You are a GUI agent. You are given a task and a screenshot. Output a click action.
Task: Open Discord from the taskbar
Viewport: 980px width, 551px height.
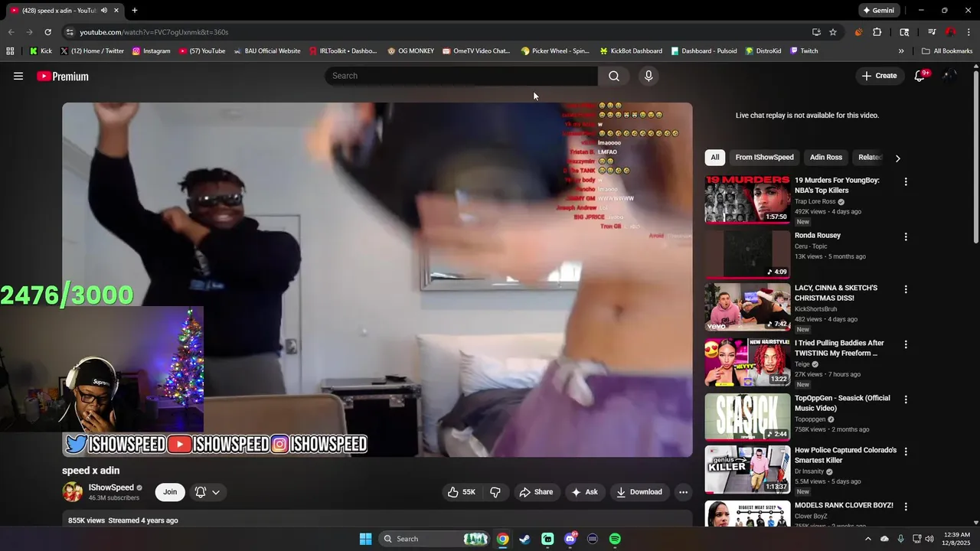[x=570, y=539]
